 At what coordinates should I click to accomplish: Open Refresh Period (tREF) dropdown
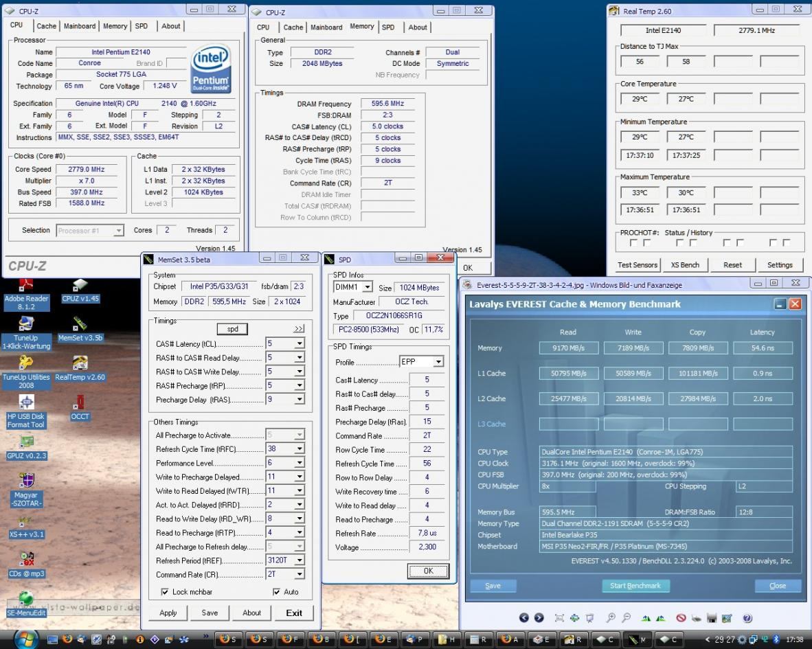(300, 560)
